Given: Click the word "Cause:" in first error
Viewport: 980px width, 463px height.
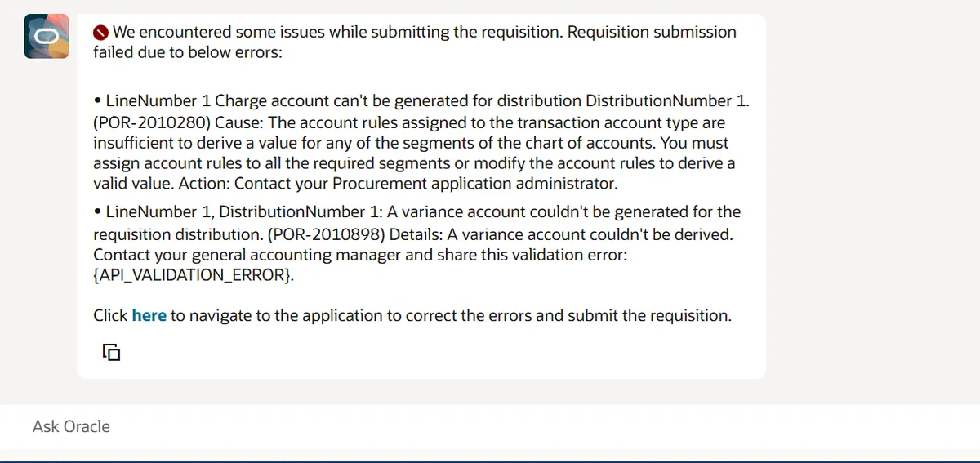Looking at the screenshot, I should click(238, 122).
